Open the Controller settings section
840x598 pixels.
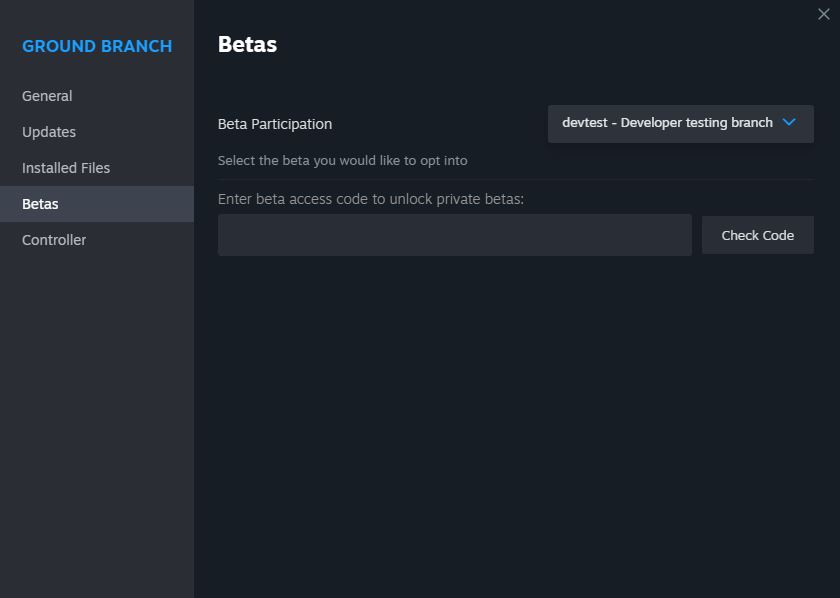pos(54,240)
